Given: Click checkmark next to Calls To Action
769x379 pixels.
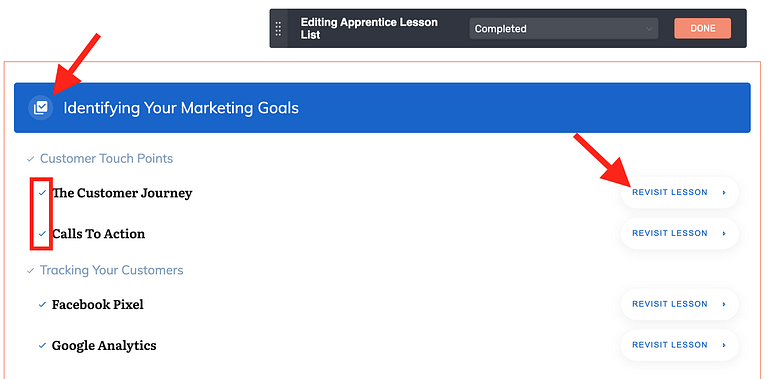Looking at the screenshot, I should (42, 233).
